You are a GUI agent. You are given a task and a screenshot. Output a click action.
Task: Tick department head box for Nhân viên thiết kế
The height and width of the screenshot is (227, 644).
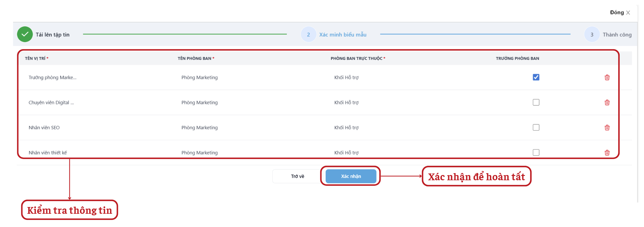tap(536, 153)
